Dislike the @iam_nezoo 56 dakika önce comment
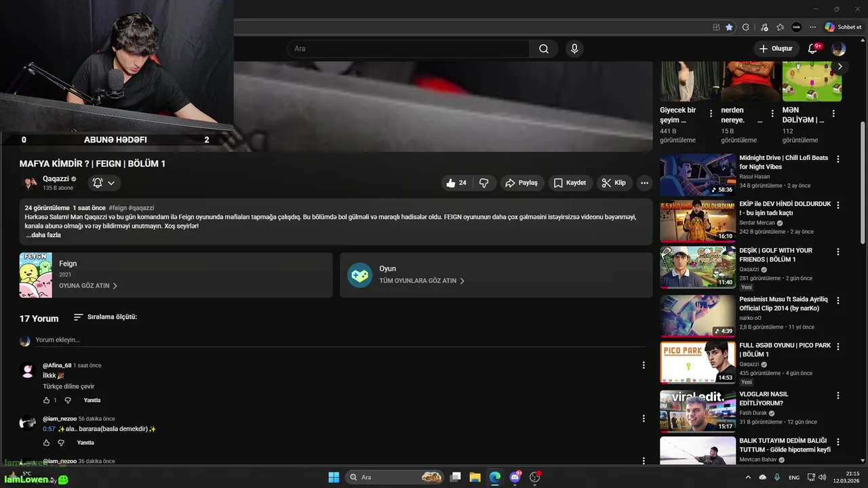The image size is (868, 488). (x=61, y=443)
